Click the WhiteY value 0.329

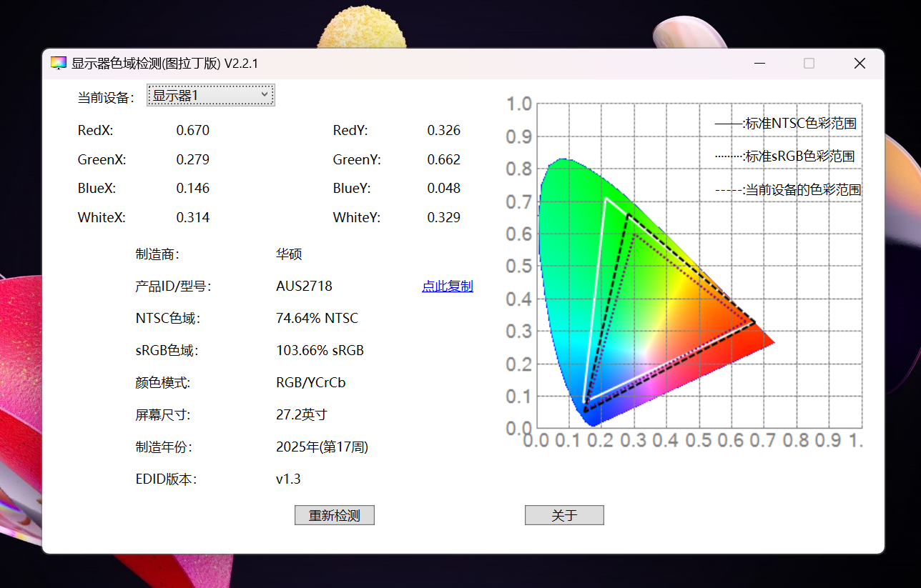pos(444,218)
